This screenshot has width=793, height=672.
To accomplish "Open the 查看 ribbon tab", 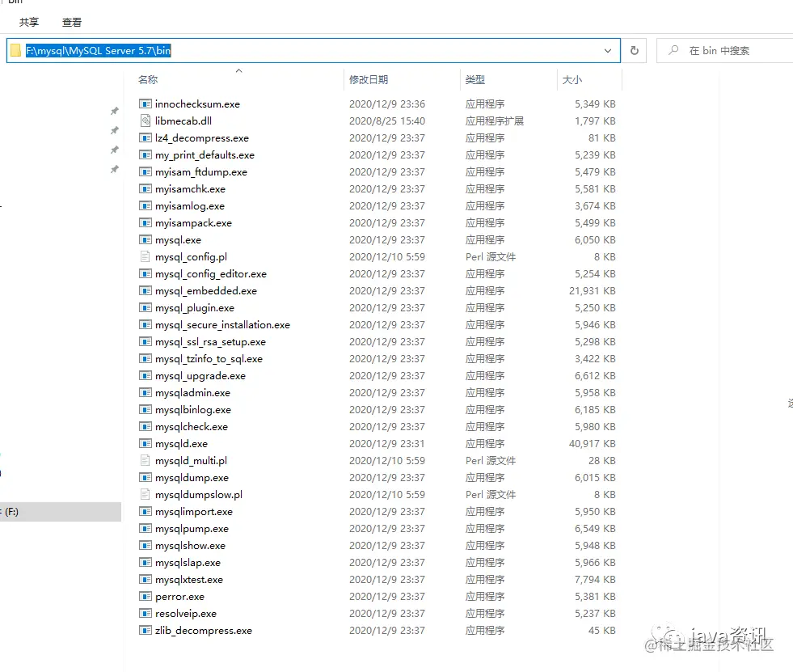I will pos(72,23).
